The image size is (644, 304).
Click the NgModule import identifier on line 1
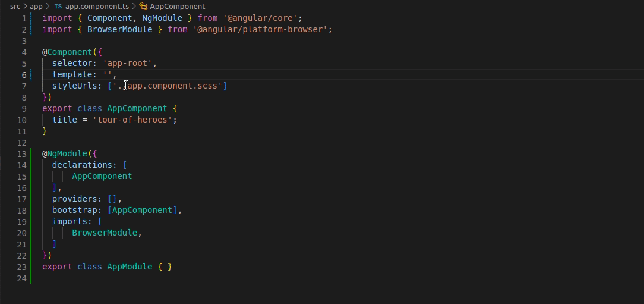162,18
